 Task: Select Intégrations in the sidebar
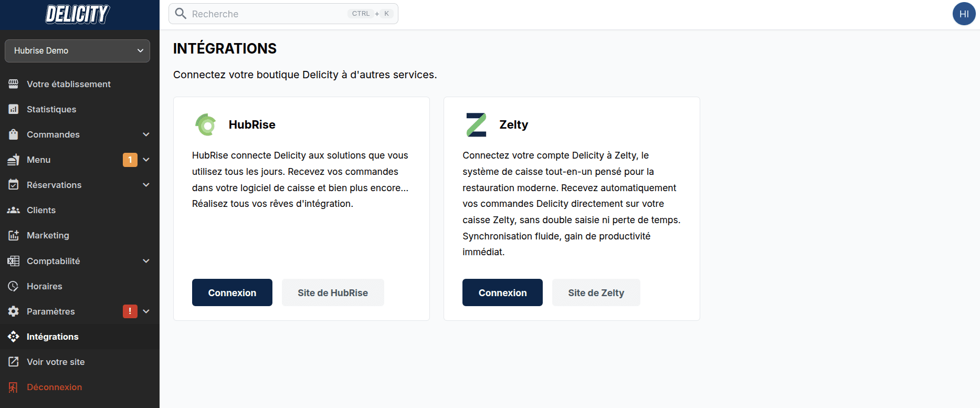80,337
